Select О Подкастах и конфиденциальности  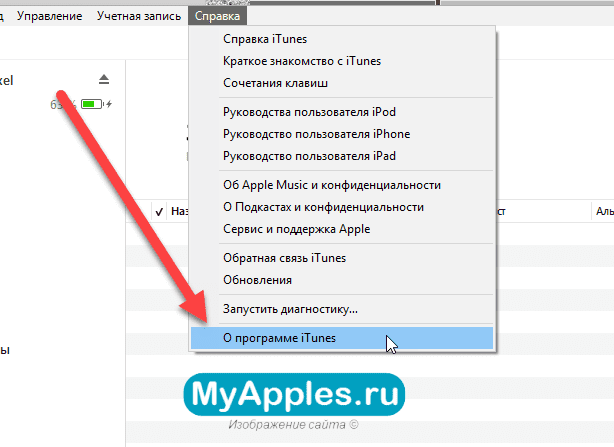click(341, 207)
